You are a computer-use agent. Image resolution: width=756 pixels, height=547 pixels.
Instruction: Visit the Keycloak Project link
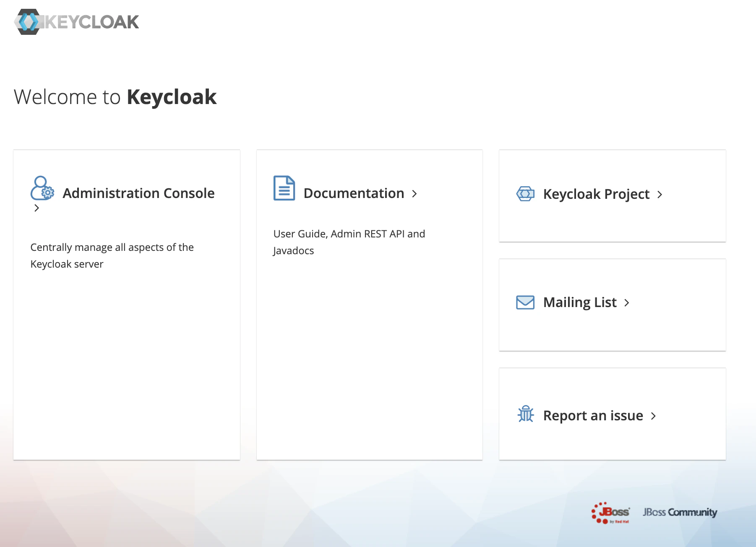[x=596, y=194]
